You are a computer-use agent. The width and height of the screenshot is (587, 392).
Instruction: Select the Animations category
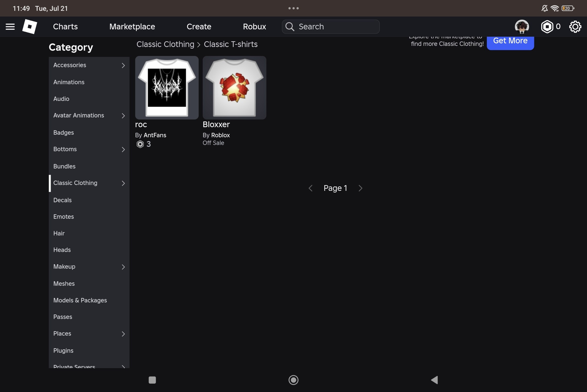coord(89,82)
